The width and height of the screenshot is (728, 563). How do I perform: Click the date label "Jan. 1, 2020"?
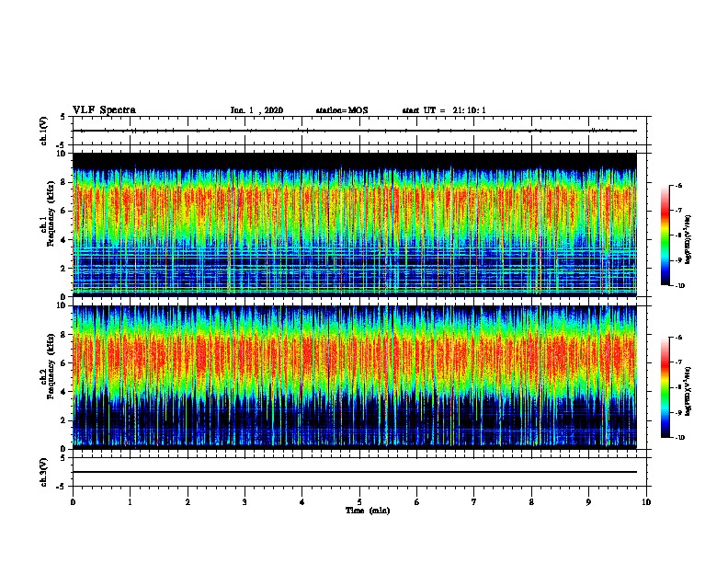256,110
